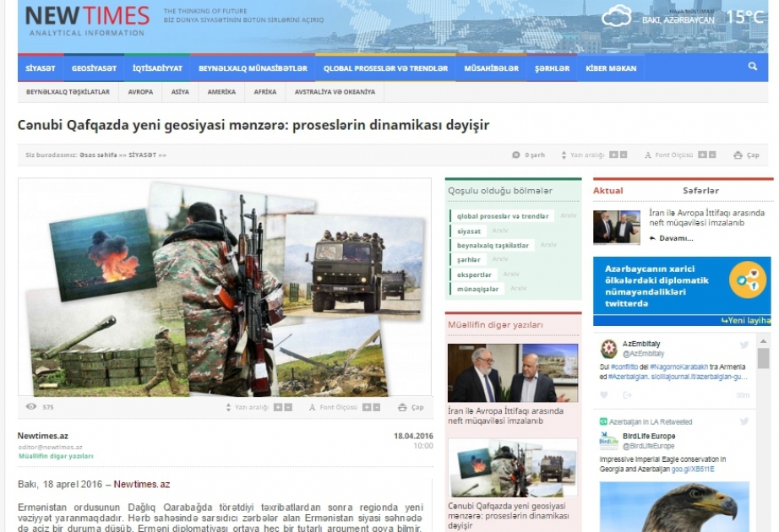
Task: Open the şərhlər section tag
Action: [x=468, y=260]
